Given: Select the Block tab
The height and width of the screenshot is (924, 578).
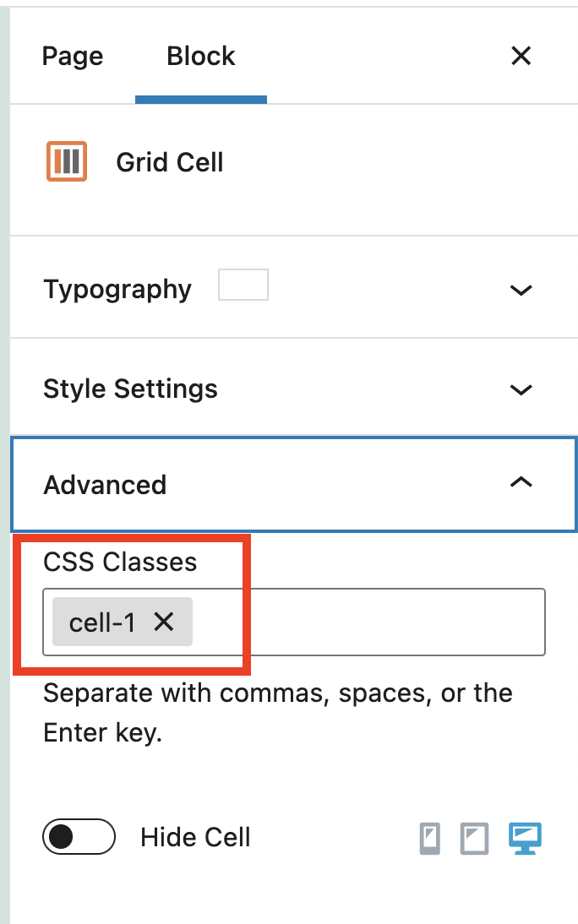Looking at the screenshot, I should [201, 57].
